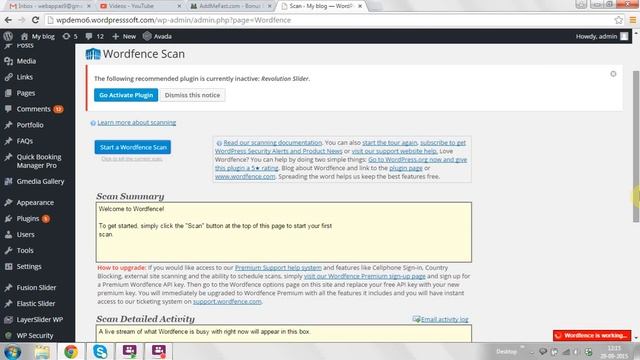Open Chrome hamburger menu

click(x=633, y=20)
